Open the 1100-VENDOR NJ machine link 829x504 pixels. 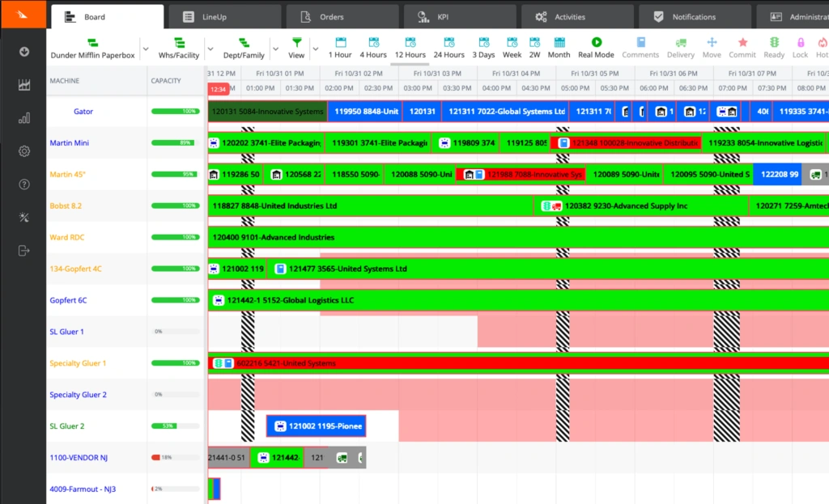click(79, 458)
